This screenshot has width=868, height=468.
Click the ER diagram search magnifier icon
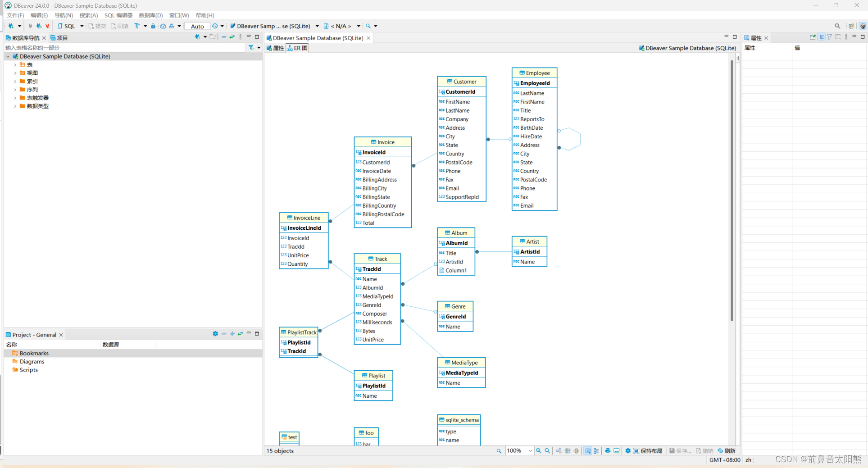(x=499, y=451)
